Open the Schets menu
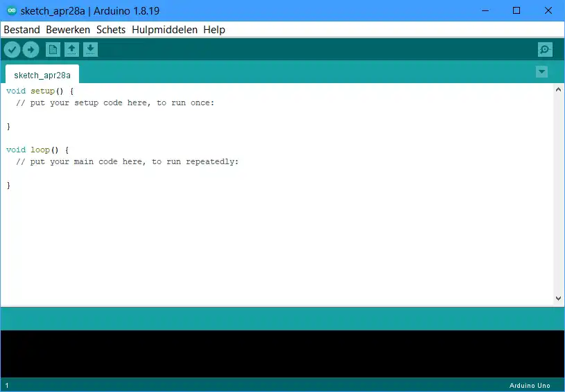The height and width of the screenshot is (392, 565). click(x=111, y=30)
